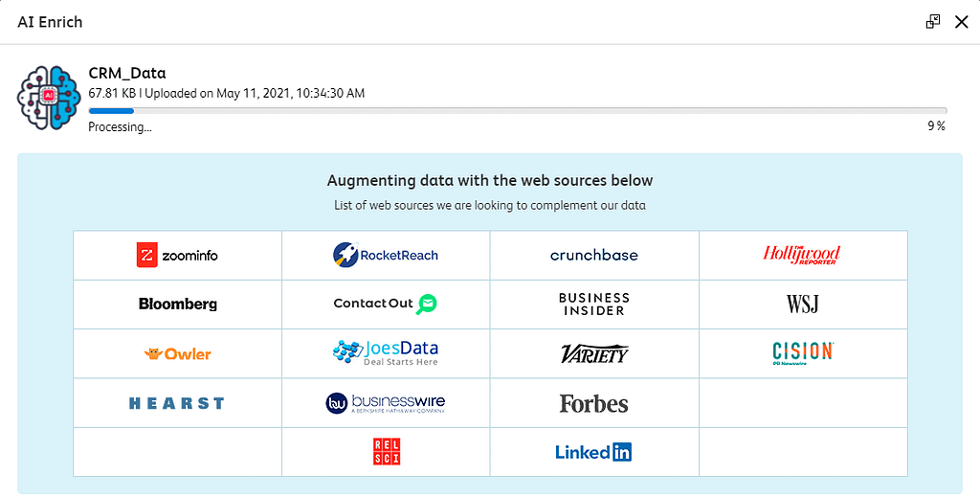
Task: Click the JoesData logo
Action: click(x=386, y=352)
